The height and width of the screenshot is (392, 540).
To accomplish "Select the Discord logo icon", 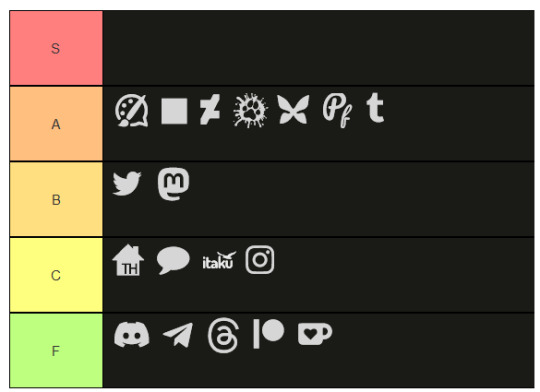I will (x=132, y=334).
